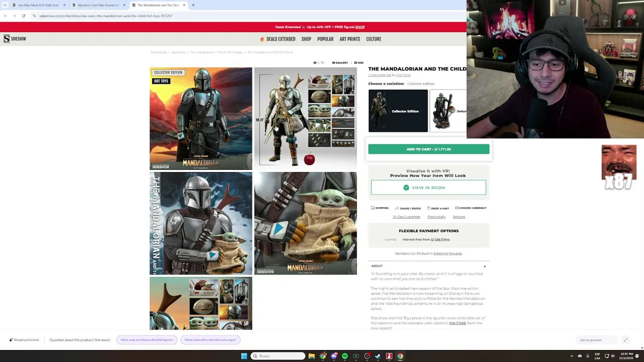644x362 pixels.
Task: Open the Culture menu
Action: [374, 39]
